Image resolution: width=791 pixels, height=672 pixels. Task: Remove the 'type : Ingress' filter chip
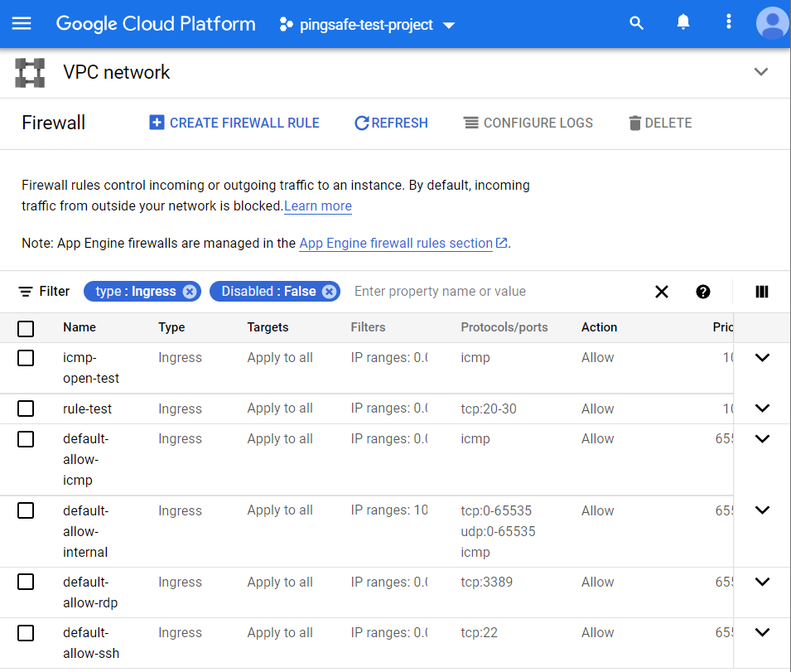pos(190,292)
